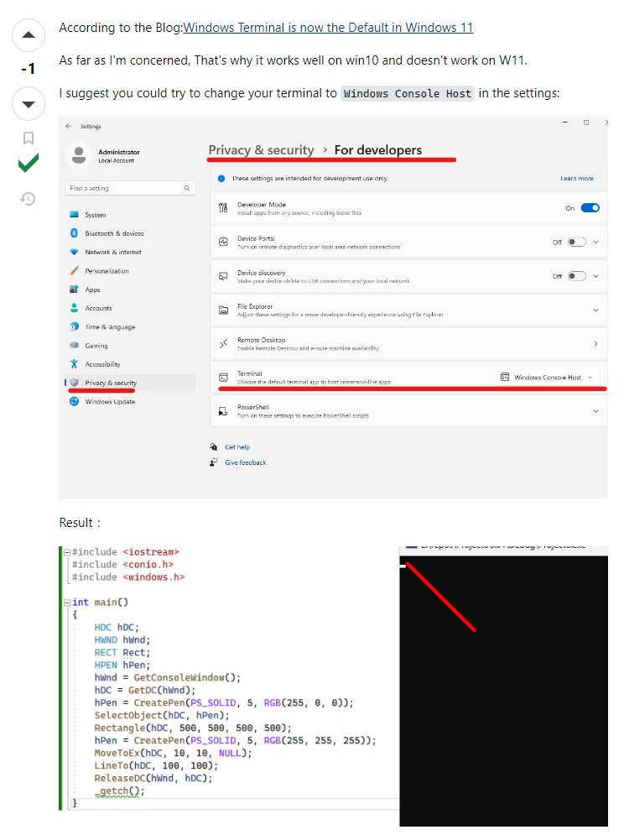Open Remote Desktop arrow

[x=596, y=344]
